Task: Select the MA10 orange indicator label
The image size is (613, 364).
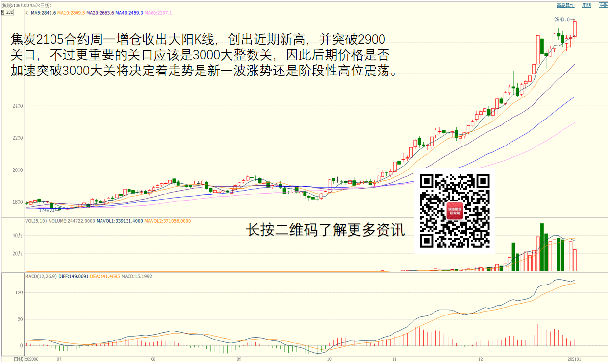Action: pos(71,13)
